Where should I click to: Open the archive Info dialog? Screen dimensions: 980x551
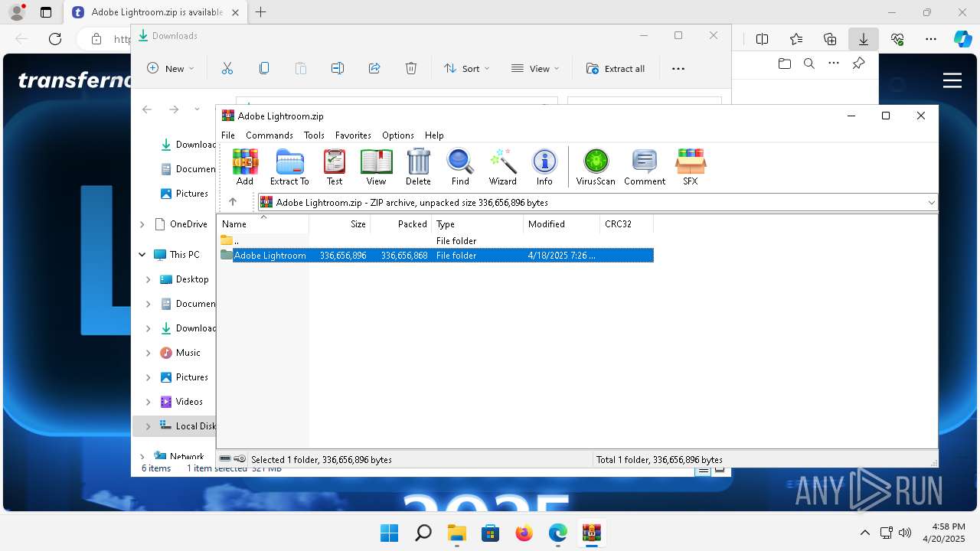click(544, 167)
